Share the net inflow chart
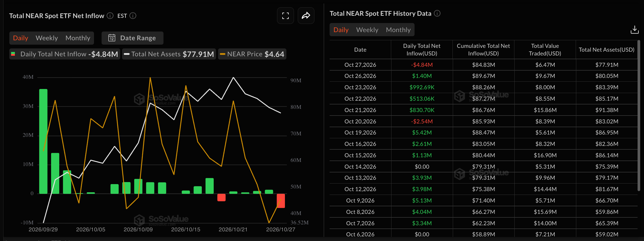This screenshot has height=241, width=644. pyautogui.click(x=306, y=16)
